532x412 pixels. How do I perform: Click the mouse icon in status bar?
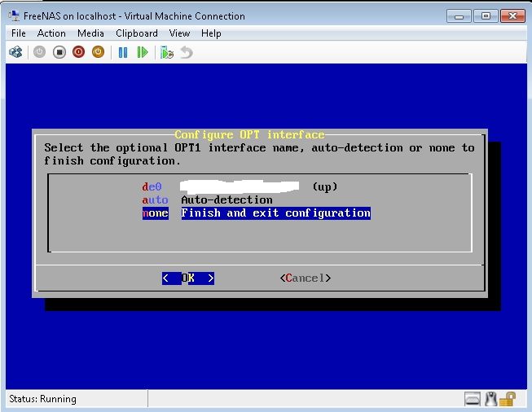490,399
